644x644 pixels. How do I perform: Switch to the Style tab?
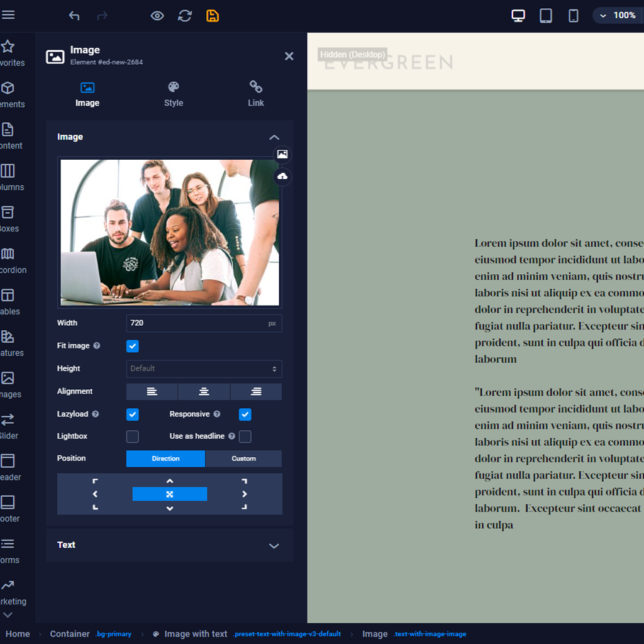pyautogui.click(x=174, y=94)
